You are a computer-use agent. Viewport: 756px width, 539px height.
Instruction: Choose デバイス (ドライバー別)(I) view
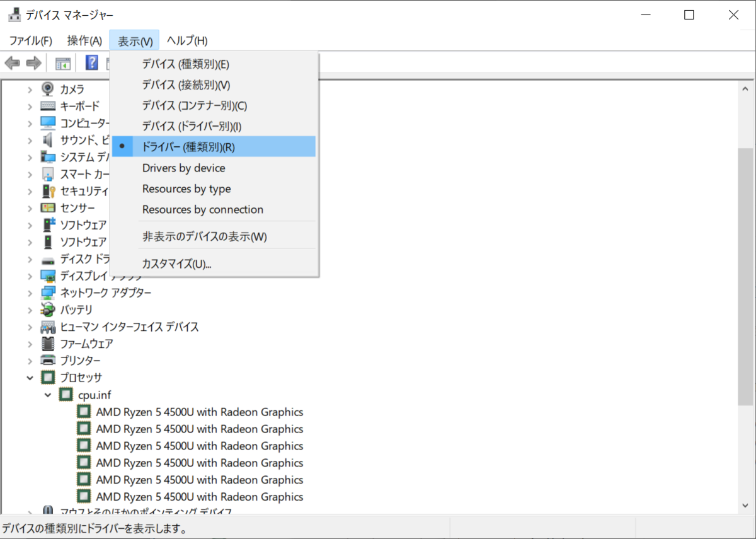point(214,126)
